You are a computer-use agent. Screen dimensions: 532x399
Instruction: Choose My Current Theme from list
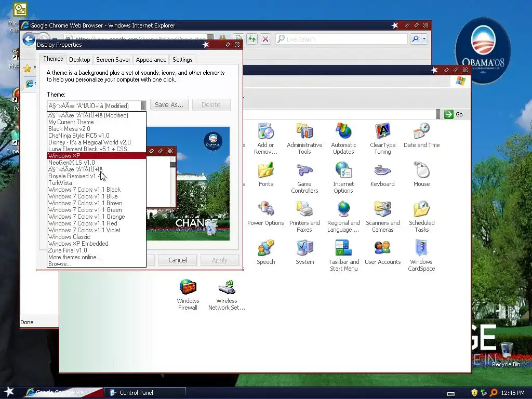[x=97, y=122]
